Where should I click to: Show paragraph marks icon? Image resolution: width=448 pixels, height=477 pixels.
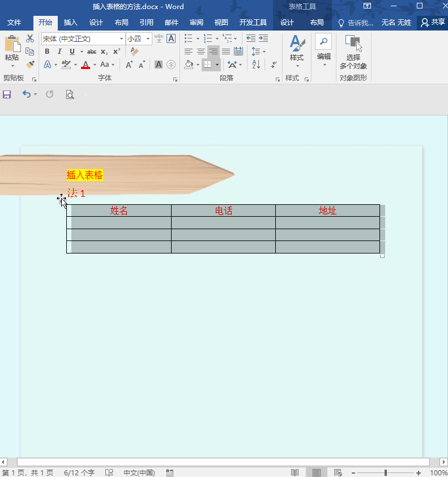point(274,64)
